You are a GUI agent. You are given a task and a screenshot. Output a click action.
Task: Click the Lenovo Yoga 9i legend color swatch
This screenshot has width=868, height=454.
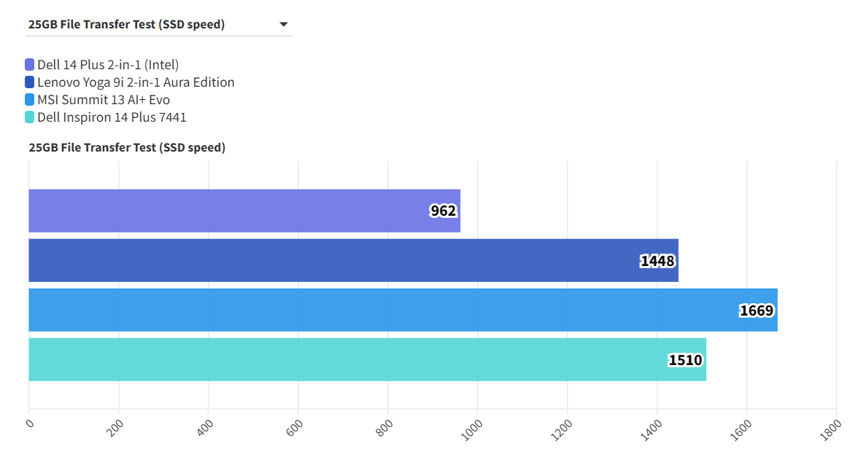point(30,82)
